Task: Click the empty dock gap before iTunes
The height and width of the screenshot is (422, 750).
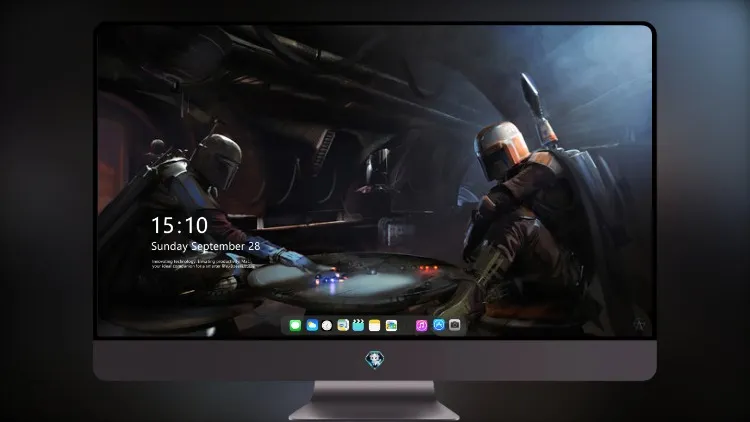Action: (407, 325)
